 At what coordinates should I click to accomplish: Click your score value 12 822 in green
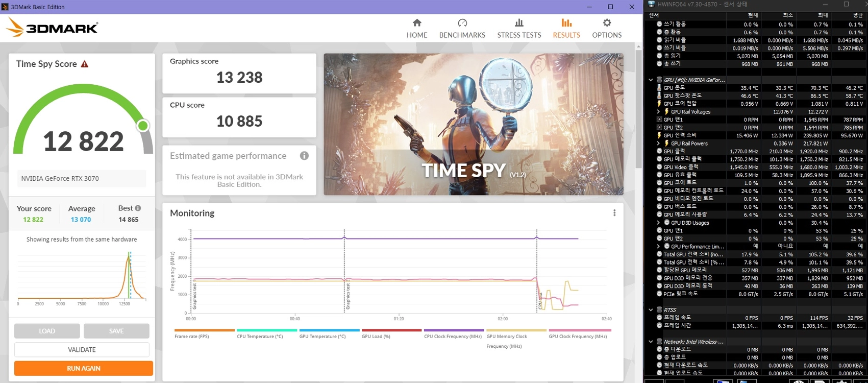point(33,220)
